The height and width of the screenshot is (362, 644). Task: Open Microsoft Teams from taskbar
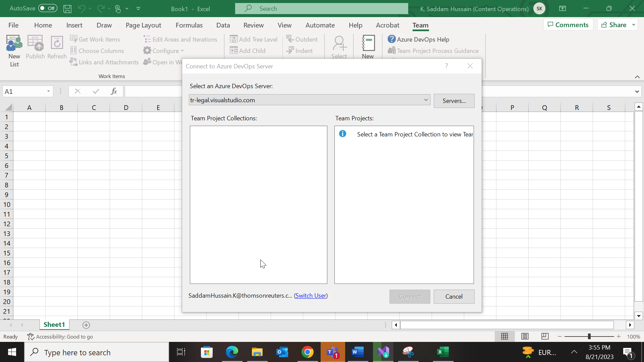333,352
